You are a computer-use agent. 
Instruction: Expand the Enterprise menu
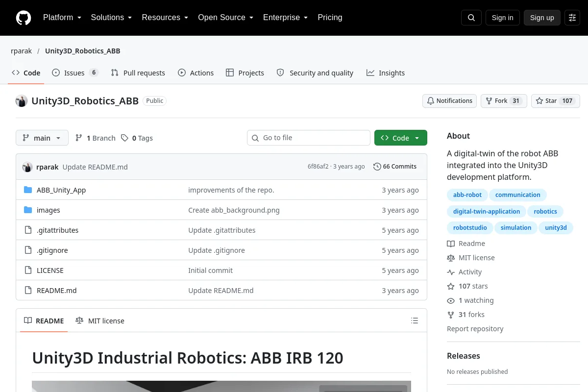285,18
